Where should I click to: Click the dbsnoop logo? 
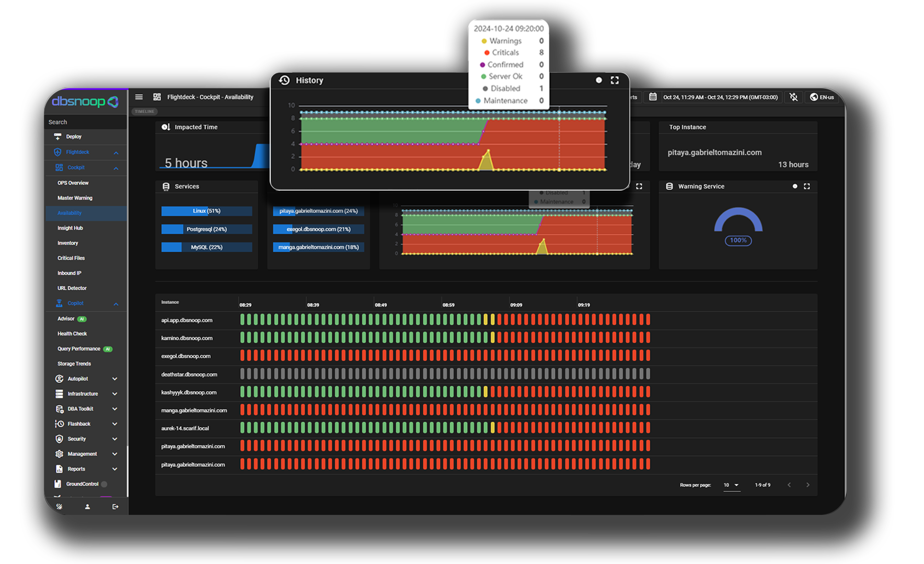[x=85, y=101]
